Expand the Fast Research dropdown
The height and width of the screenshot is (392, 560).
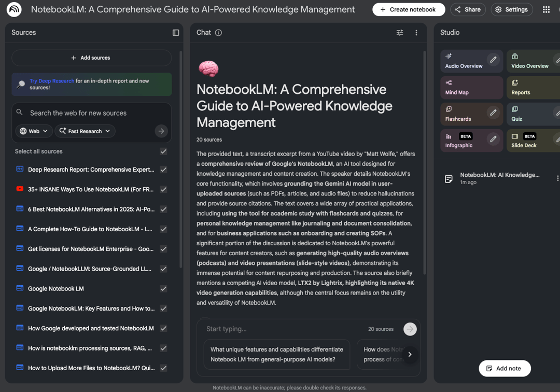click(85, 131)
